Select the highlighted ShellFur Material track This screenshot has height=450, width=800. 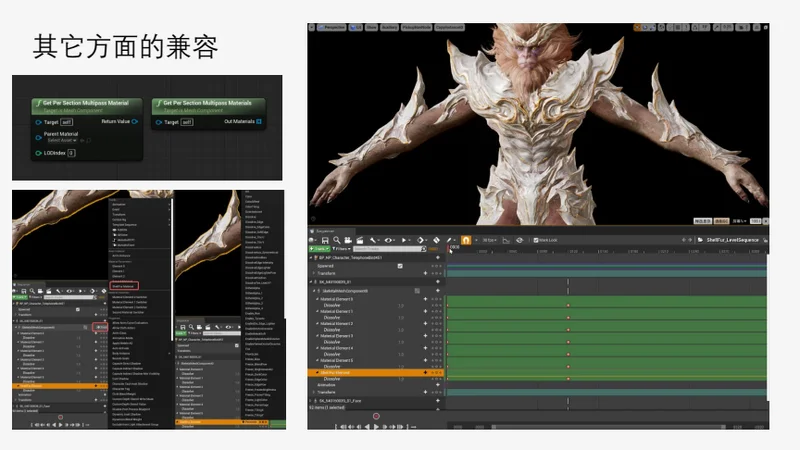[x=376, y=373]
